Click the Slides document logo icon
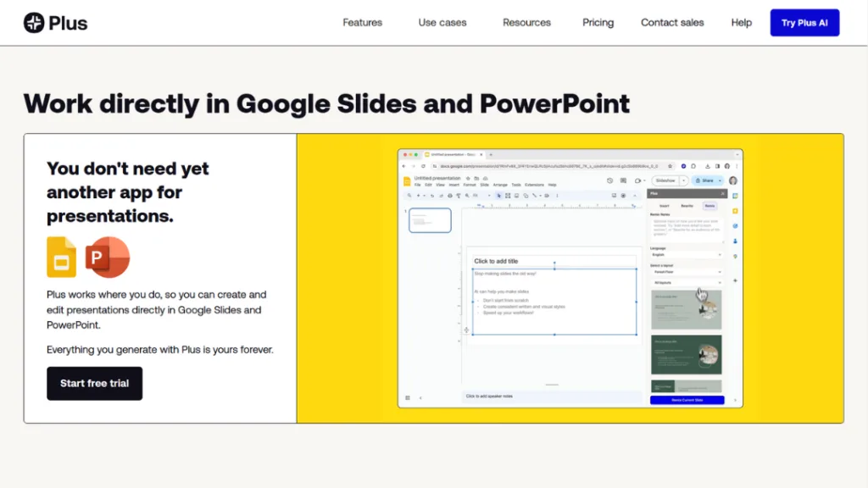The height and width of the screenshot is (488, 868). pos(407,181)
